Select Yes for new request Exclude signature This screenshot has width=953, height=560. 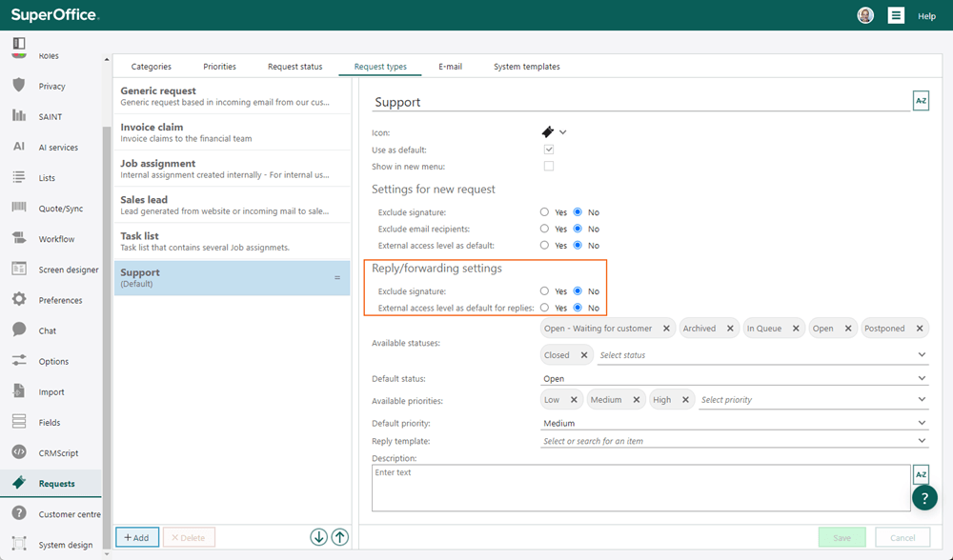[x=544, y=212]
